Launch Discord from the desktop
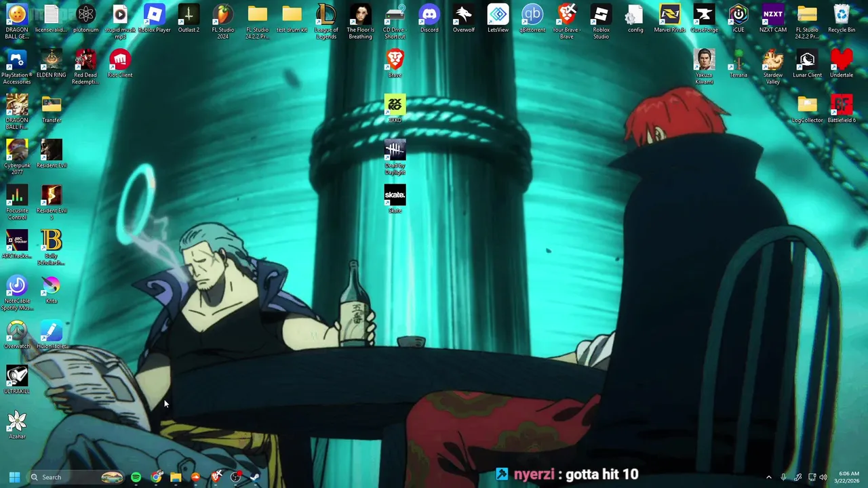 click(x=429, y=19)
